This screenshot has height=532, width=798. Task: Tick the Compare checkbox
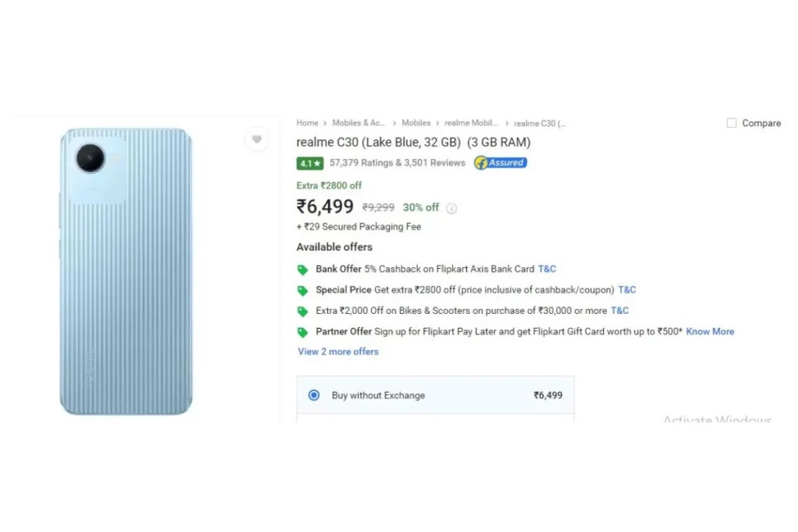coord(731,123)
